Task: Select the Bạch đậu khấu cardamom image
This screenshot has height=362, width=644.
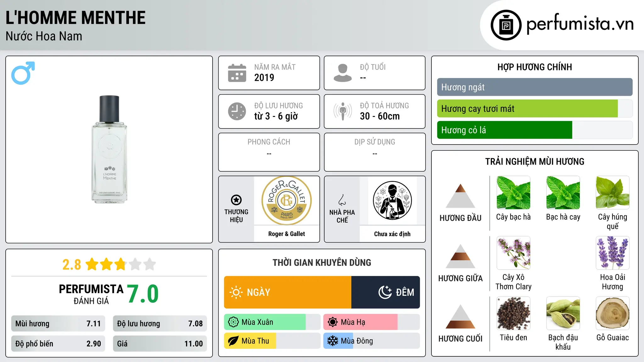Action: point(563,313)
